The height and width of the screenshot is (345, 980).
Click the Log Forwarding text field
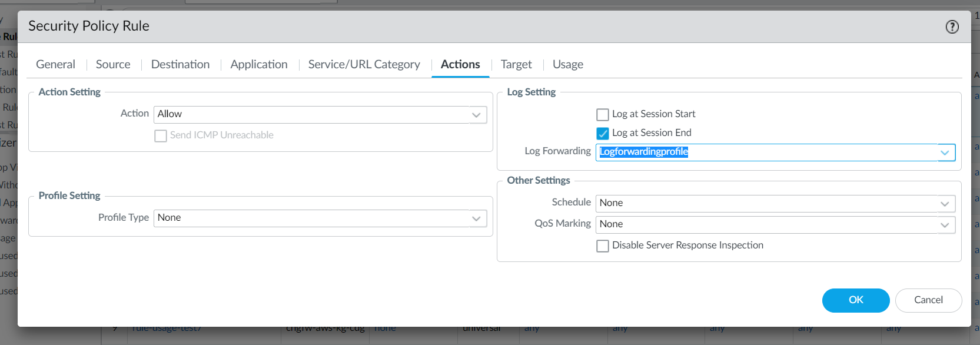point(765,152)
